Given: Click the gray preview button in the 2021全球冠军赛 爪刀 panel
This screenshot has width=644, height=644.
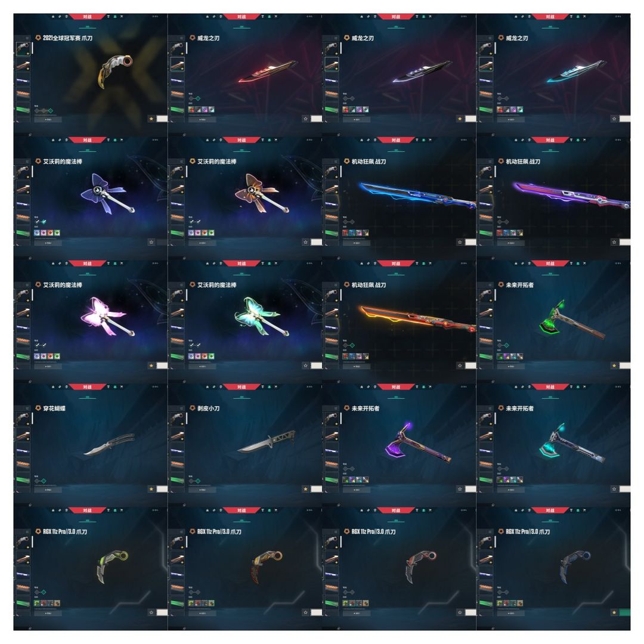Looking at the screenshot, I should pyautogui.click(x=48, y=119).
